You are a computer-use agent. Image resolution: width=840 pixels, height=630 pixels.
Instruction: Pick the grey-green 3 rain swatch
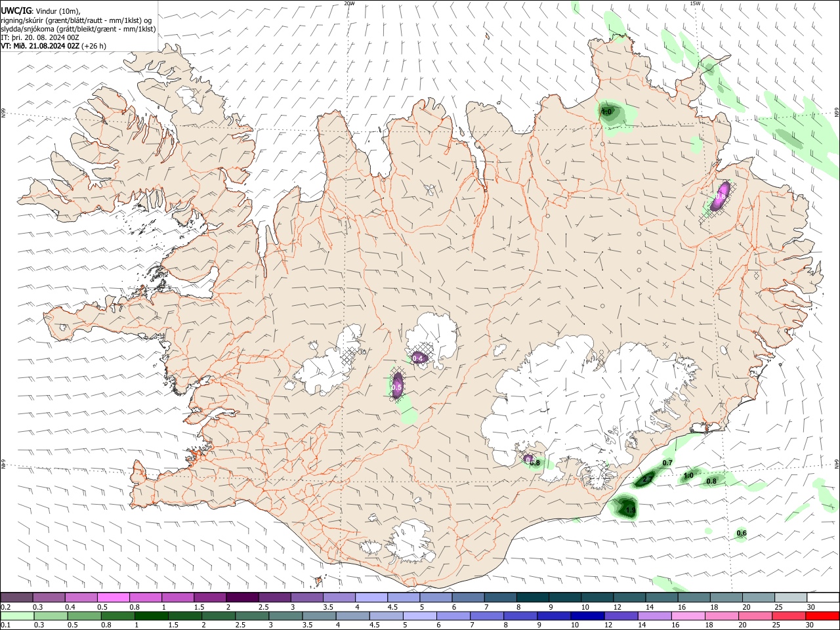[285, 616]
